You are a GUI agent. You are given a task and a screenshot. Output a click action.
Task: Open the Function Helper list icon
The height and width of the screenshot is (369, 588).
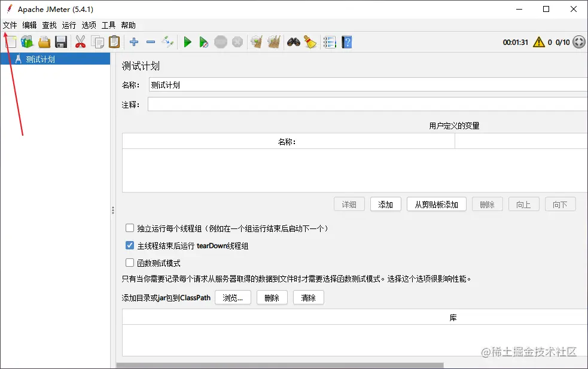[x=330, y=42]
